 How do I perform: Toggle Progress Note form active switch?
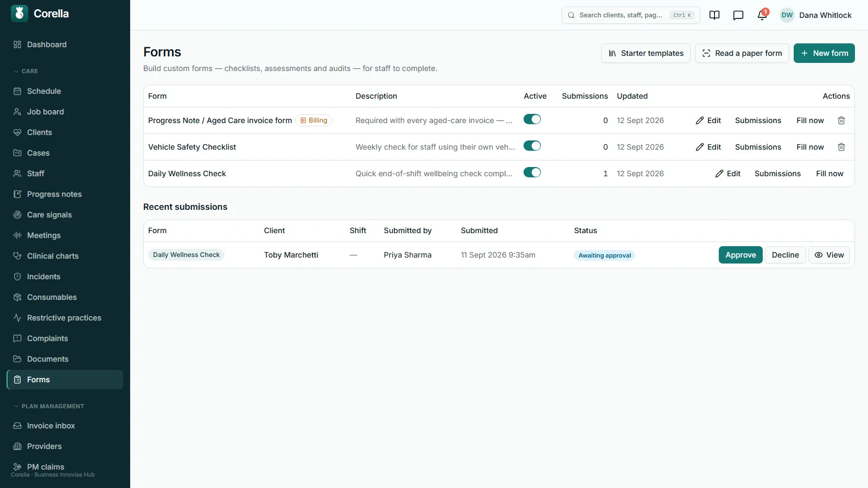532,119
